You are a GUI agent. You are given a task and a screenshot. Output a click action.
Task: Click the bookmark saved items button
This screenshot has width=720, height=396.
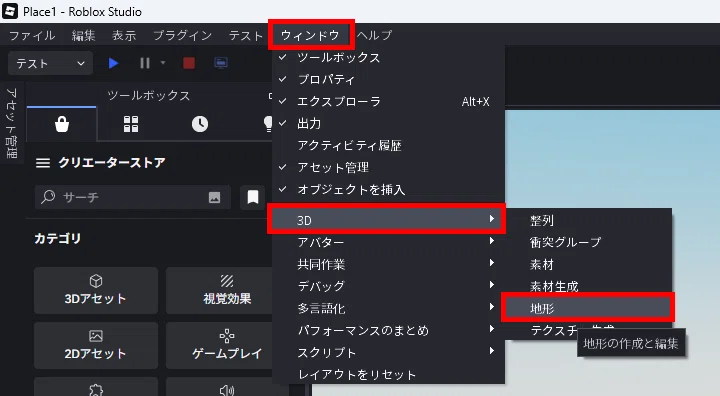click(253, 197)
